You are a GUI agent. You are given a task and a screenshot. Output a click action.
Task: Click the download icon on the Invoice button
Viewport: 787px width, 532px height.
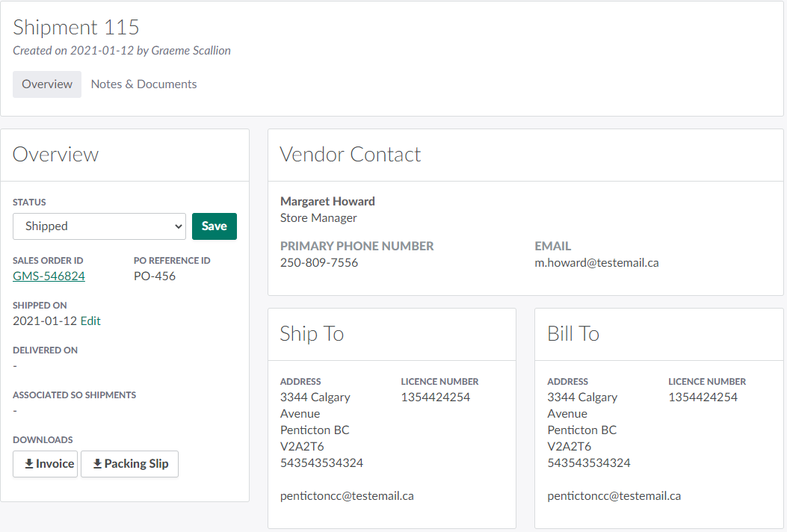coord(29,464)
